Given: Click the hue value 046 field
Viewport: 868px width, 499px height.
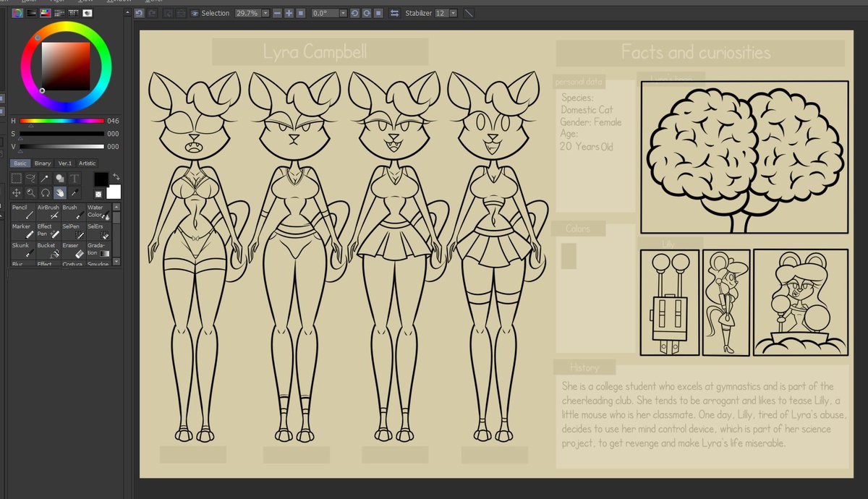Looking at the screenshot, I should (x=113, y=121).
